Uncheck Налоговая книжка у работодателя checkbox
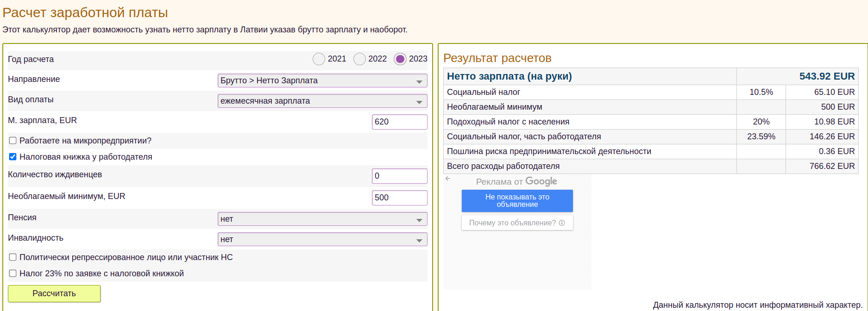The width and height of the screenshot is (868, 311). (x=13, y=157)
